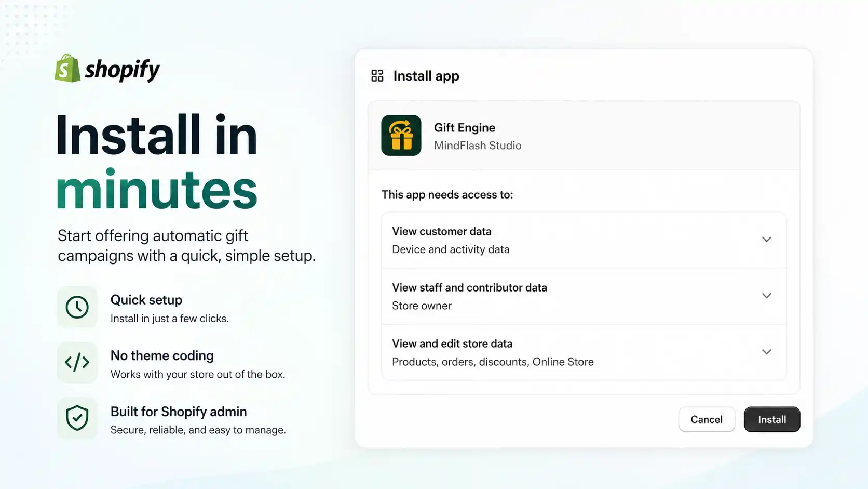Click the green 'minutes' headline word
The image size is (868, 489).
[x=157, y=189]
